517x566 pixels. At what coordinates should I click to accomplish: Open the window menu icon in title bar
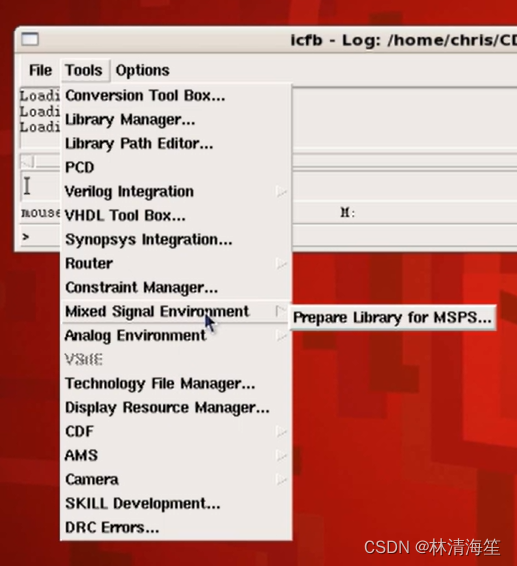[x=30, y=39]
